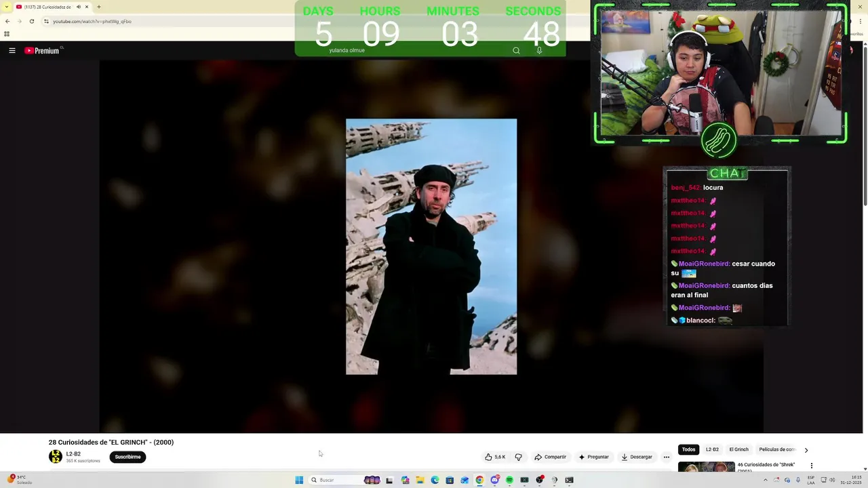This screenshot has width=868, height=488.
Task: Go to YouTube Premium home logo
Action: tap(43, 50)
